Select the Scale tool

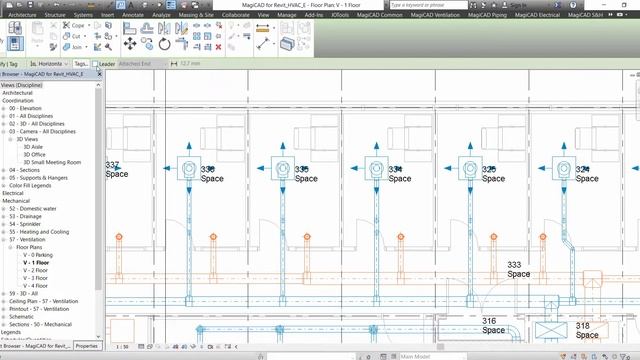tap(208, 36)
